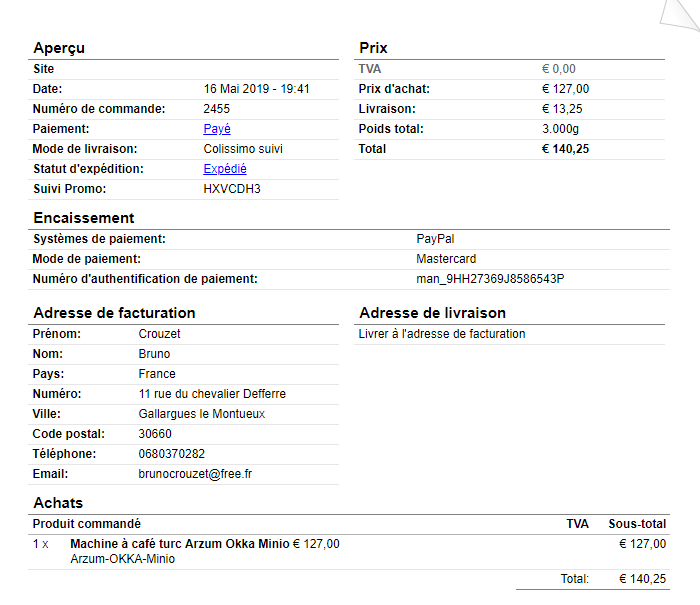The width and height of the screenshot is (700, 605).
Task: Select the Livraison cost € 13,25
Action: coord(562,109)
